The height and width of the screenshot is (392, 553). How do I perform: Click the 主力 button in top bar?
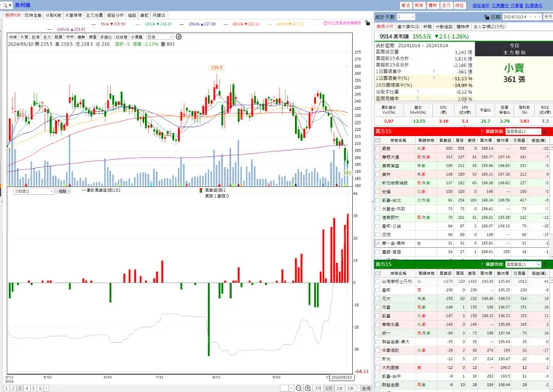pyautogui.click(x=446, y=5)
